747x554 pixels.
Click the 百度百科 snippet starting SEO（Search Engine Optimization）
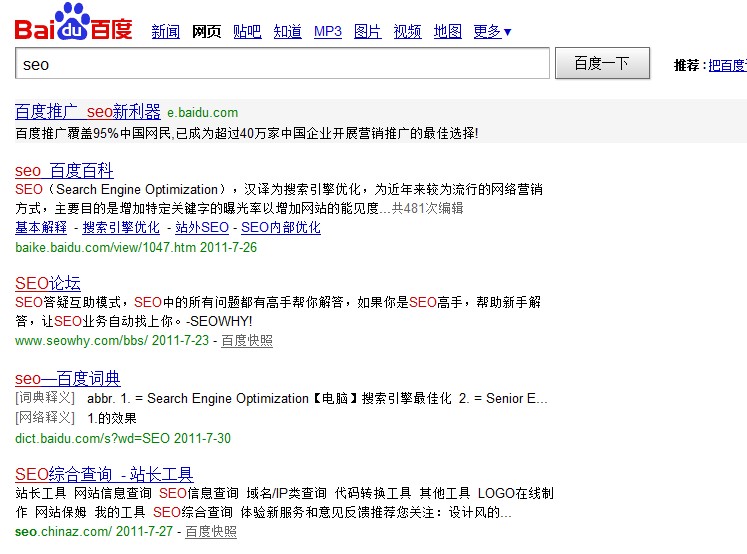279,199
